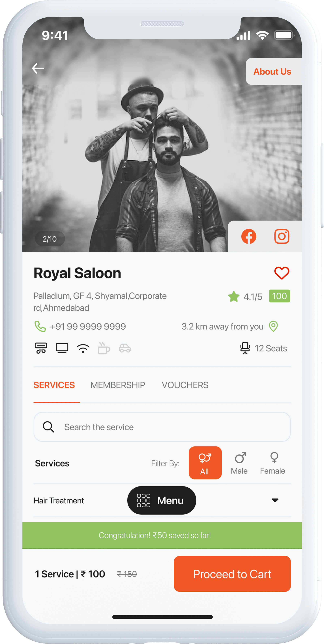This screenshot has width=324, height=644.
Task: Open the salon's Instagram icon
Action: point(282,236)
